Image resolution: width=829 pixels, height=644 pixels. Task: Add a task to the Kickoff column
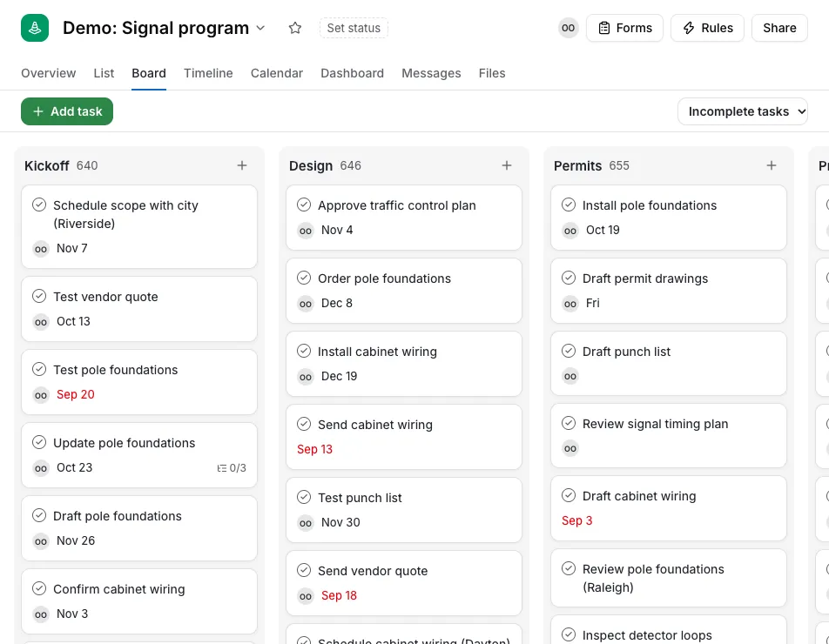click(x=242, y=165)
